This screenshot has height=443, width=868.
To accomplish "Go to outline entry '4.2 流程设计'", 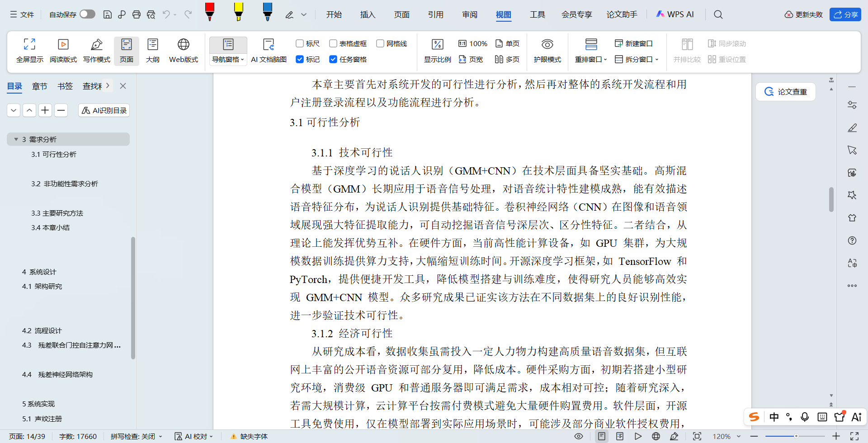I will (42, 330).
